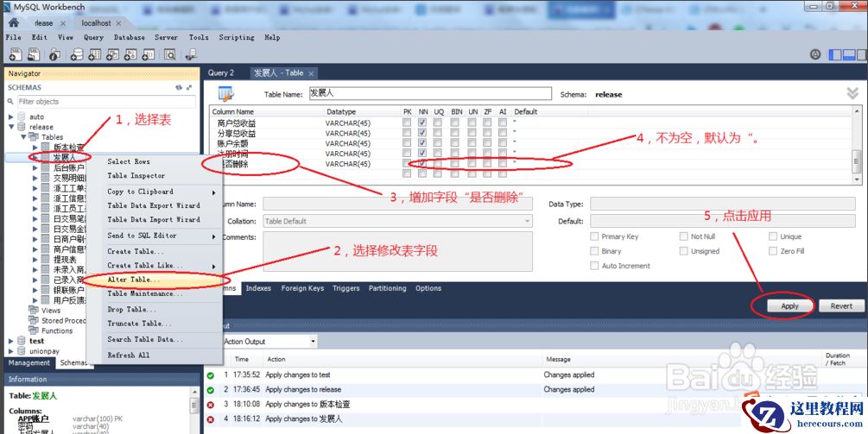Enable the Not Null checkbox
This screenshot has width=868, height=434.
(684, 236)
